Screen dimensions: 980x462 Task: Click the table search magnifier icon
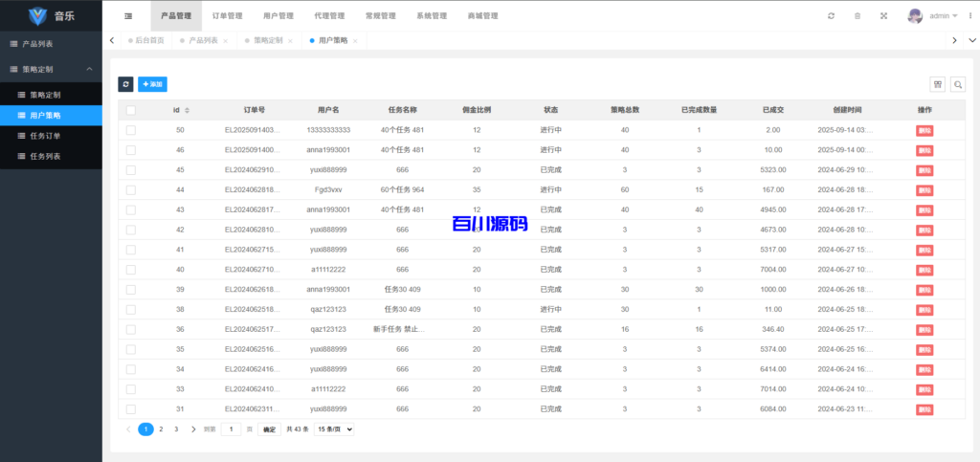[x=957, y=84]
